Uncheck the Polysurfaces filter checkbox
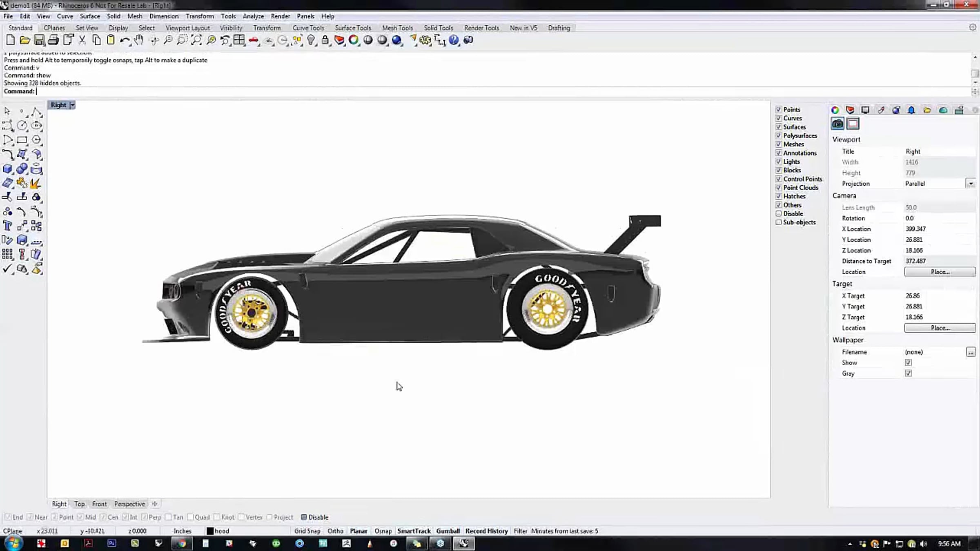Image resolution: width=980 pixels, height=551 pixels. click(778, 136)
